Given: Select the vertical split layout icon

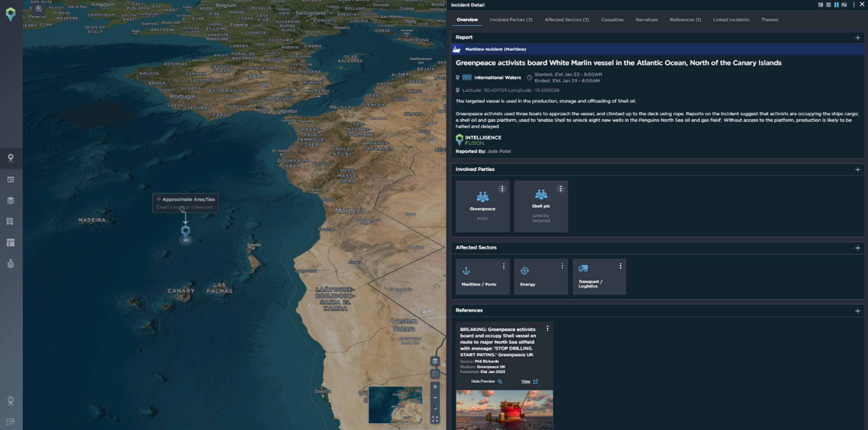Looking at the screenshot, I should click(x=836, y=5).
